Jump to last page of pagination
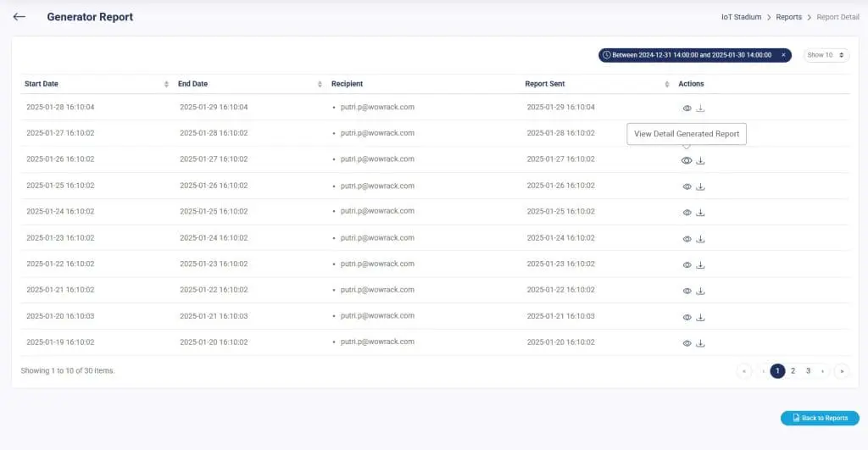 click(x=841, y=370)
